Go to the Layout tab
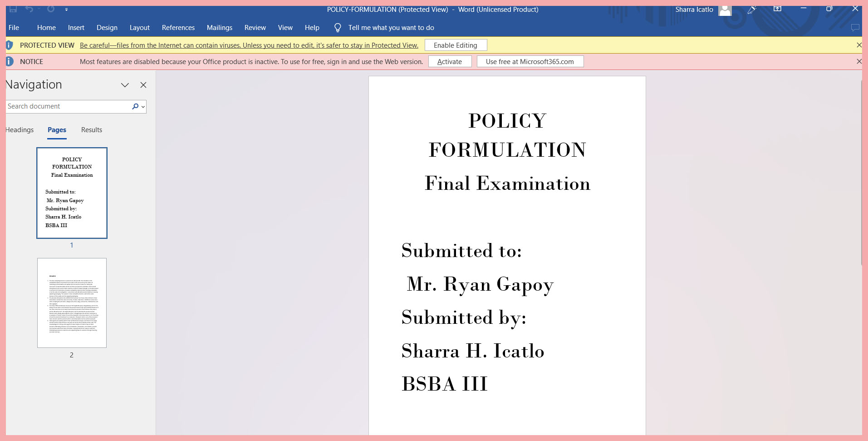This screenshot has width=868, height=441. [140, 28]
